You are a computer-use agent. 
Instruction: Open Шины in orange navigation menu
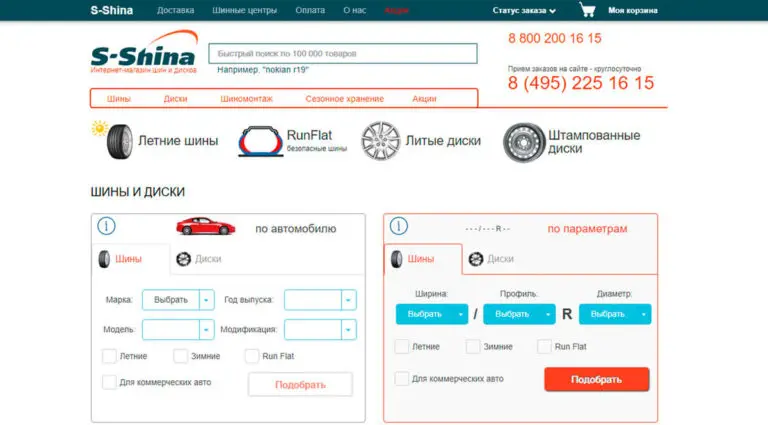coord(119,98)
